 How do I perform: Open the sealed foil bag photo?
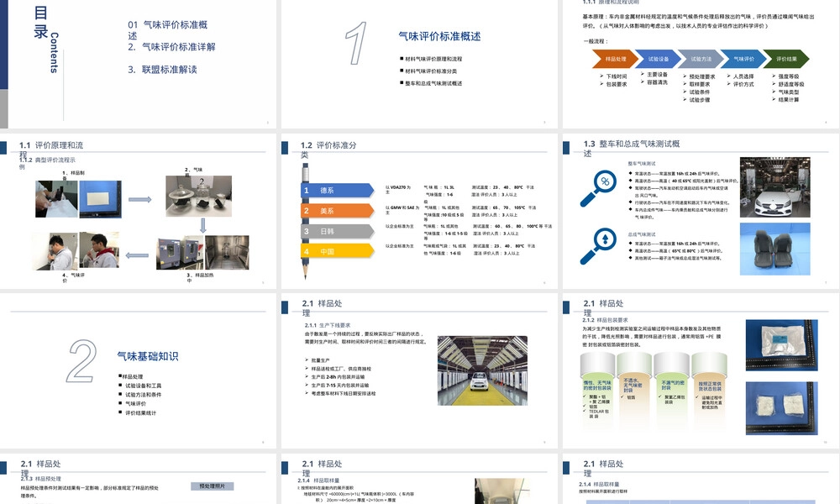point(781,345)
